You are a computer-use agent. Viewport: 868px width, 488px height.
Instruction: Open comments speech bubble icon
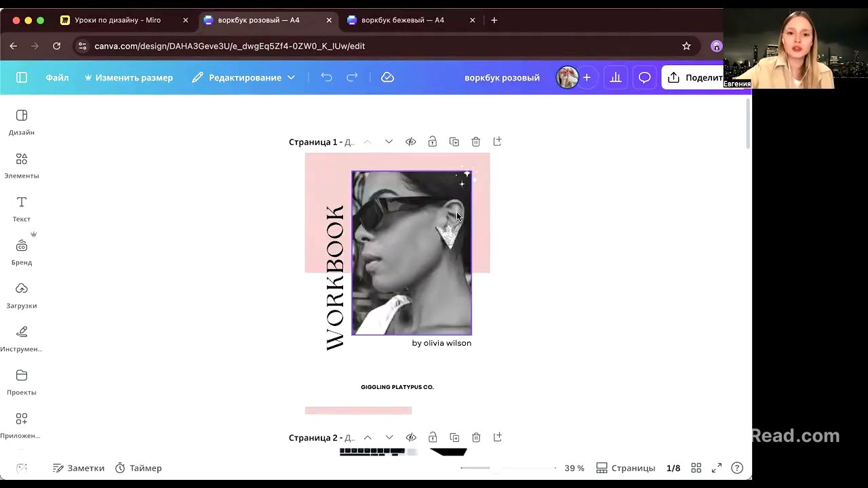(x=644, y=78)
